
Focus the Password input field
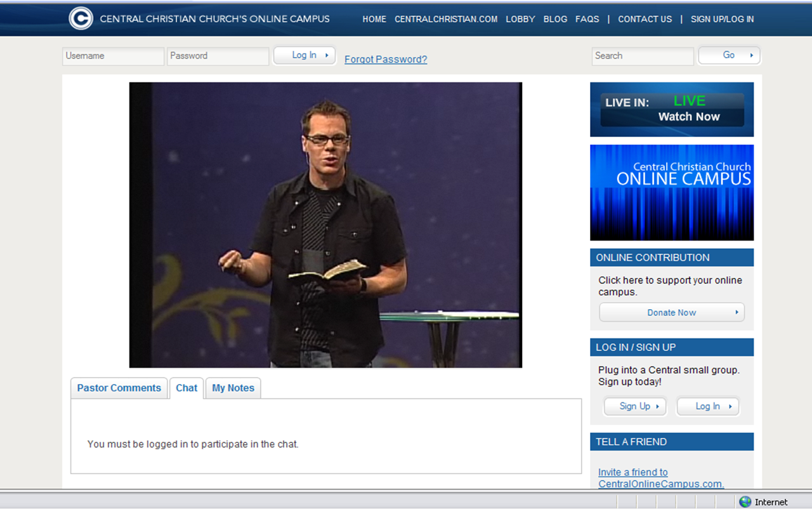coord(218,56)
